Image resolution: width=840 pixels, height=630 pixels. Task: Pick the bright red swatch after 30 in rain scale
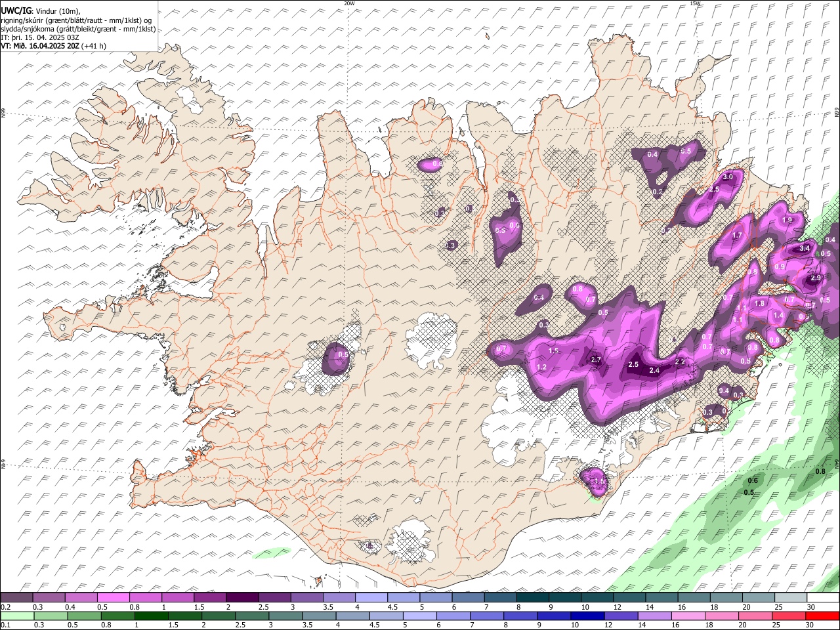coord(822,616)
